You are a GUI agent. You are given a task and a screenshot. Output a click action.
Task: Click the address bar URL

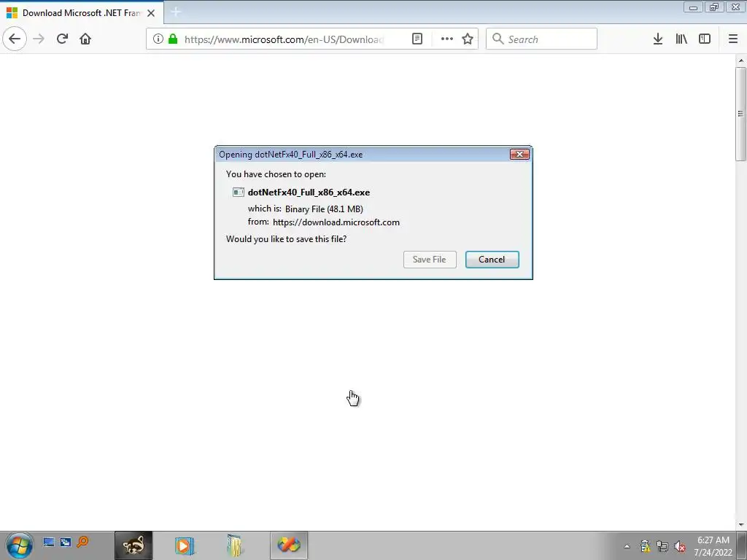click(x=284, y=39)
